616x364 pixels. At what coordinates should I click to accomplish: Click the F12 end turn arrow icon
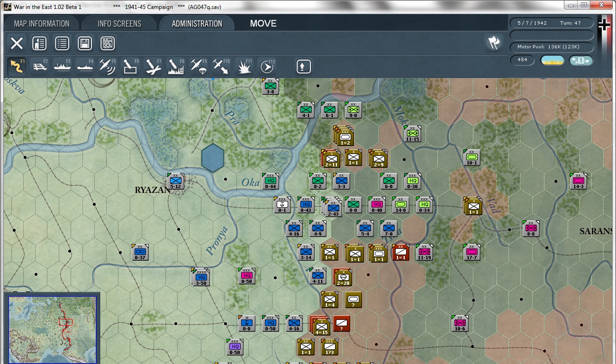267,66
